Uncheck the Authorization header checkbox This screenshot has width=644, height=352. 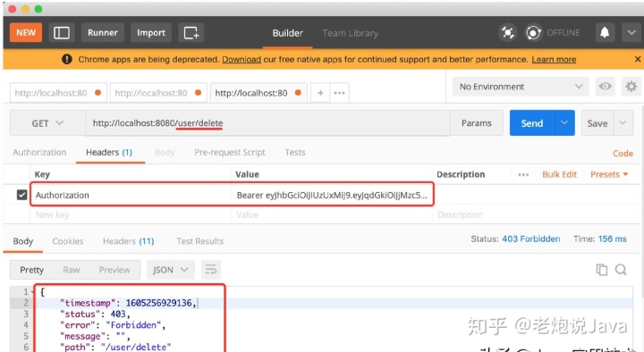(21, 195)
